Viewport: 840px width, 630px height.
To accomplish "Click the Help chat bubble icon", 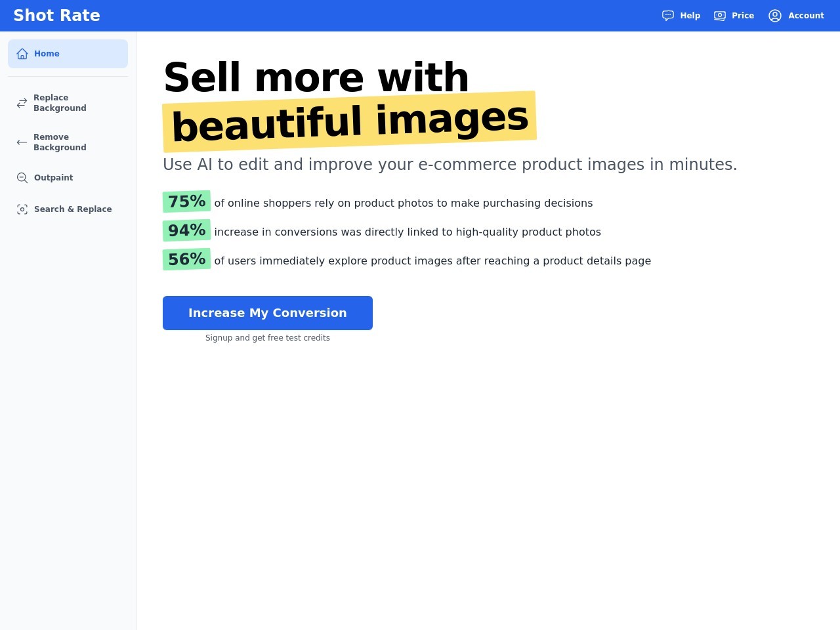I will coord(668,16).
